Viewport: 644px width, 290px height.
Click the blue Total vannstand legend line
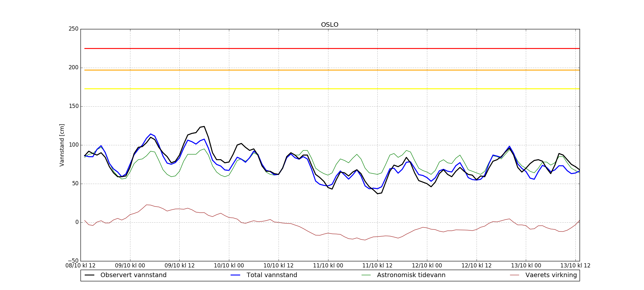point(236,275)
